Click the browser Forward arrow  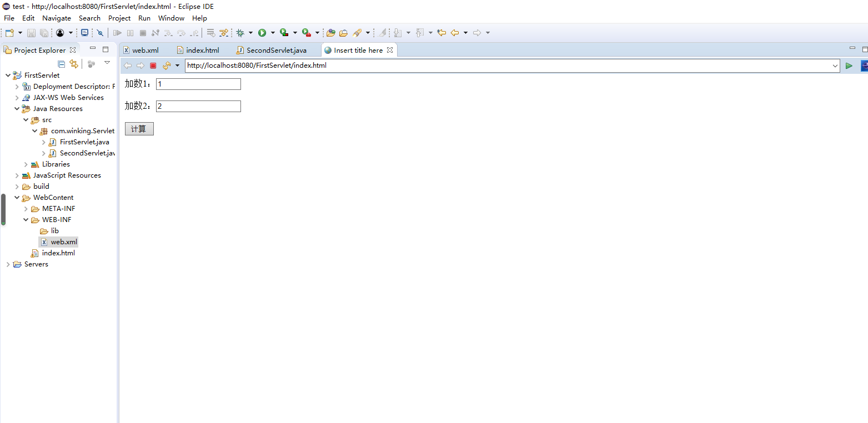140,66
